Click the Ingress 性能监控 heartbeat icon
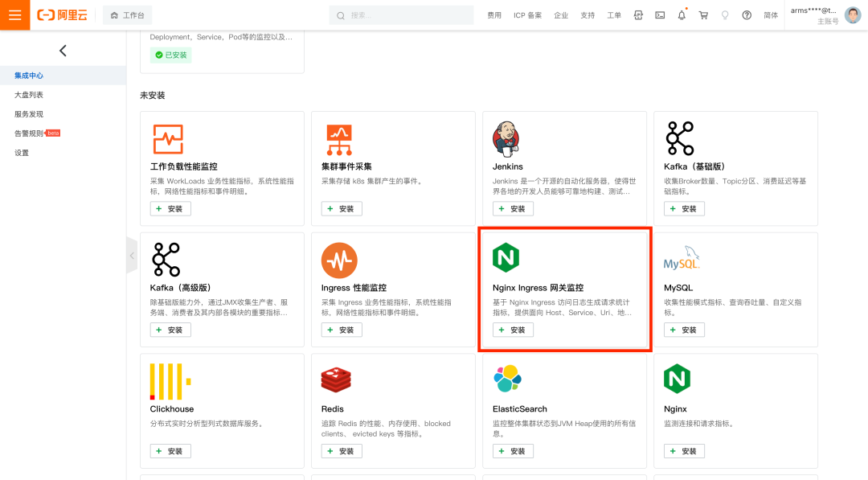868x480 pixels. pyautogui.click(x=338, y=260)
